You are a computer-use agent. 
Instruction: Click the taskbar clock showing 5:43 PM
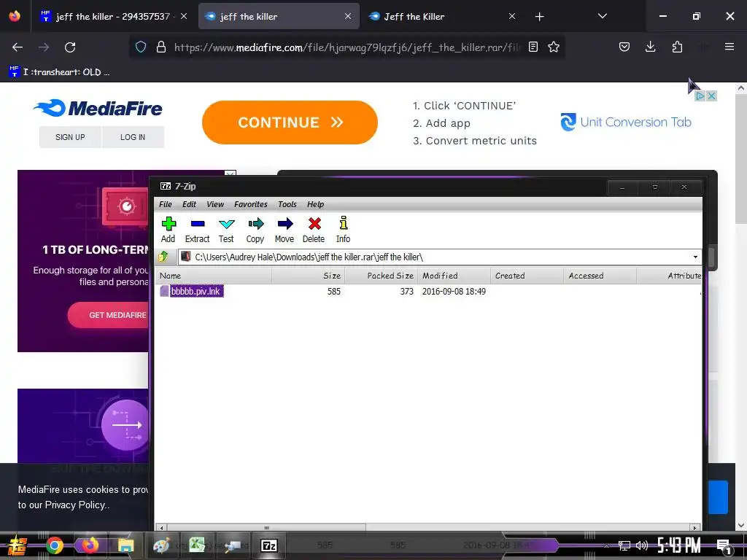[679, 545]
